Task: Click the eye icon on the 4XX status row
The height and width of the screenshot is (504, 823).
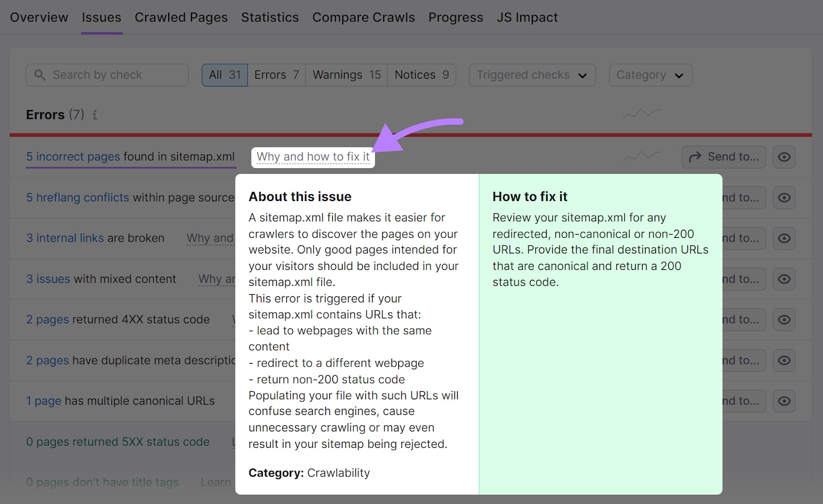Action: pos(784,319)
